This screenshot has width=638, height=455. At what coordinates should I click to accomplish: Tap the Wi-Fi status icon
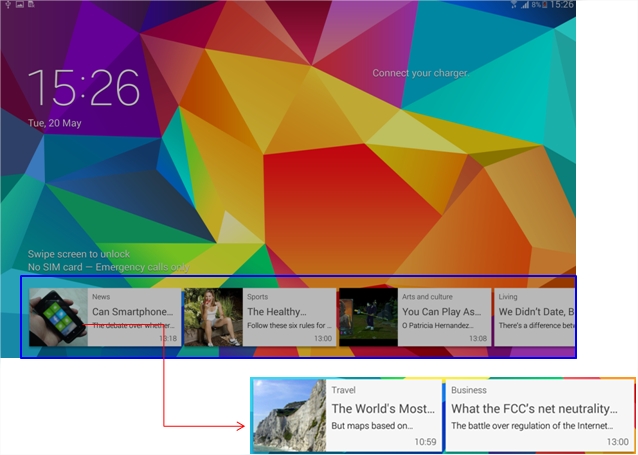513,4
